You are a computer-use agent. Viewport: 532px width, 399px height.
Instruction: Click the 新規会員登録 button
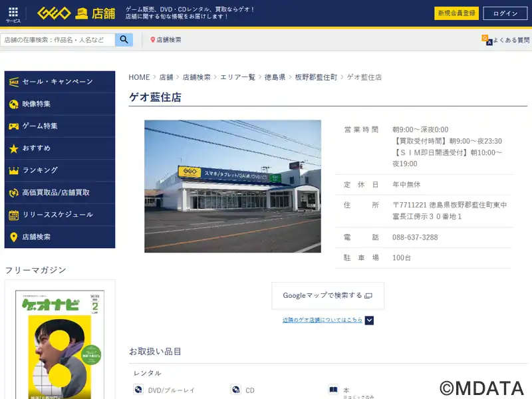click(x=456, y=13)
